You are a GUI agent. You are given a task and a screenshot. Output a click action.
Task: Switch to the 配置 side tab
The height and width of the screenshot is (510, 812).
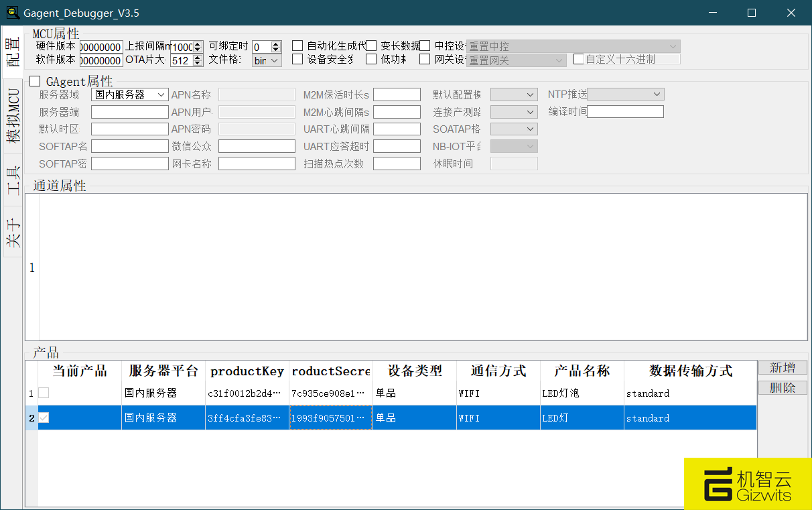pos(12,52)
